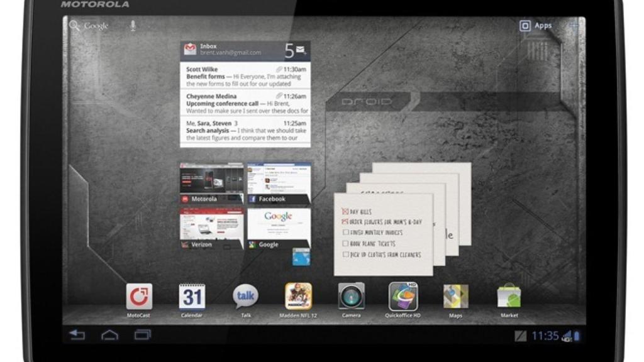
Task: Open the Camera app
Action: tap(351, 297)
